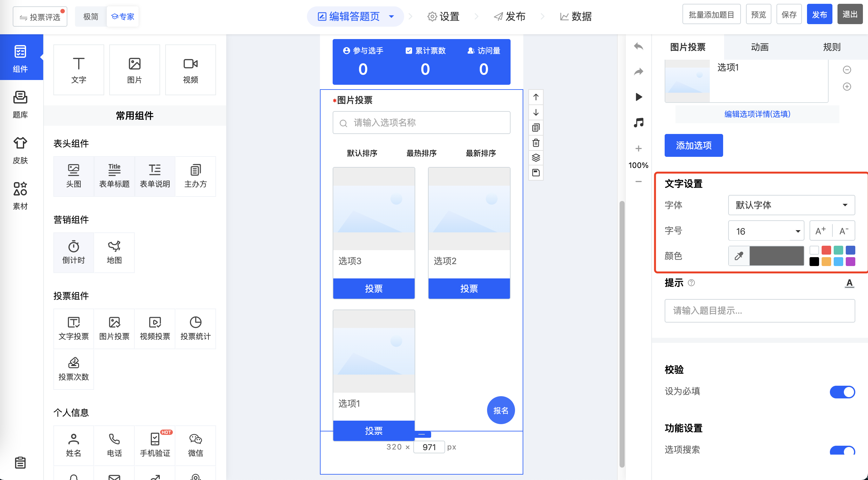
Task: Add the 图片 image component
Action: point(134,70)
